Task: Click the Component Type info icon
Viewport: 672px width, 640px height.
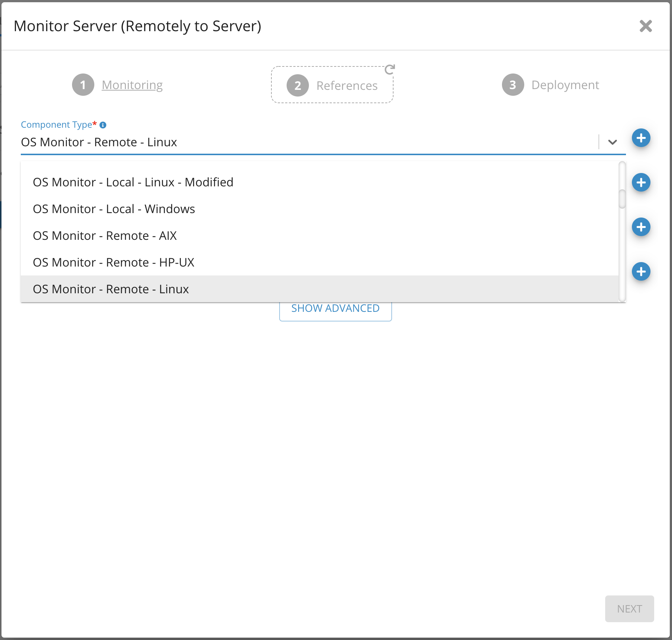Action: pyautogui.click(x=103, y=125)
